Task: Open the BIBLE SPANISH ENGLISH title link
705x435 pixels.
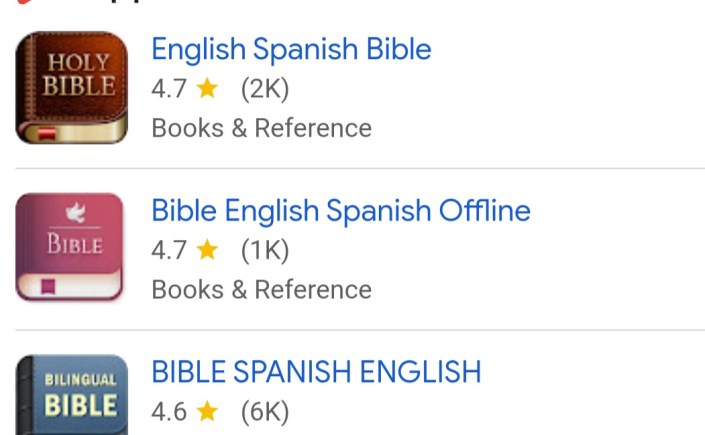Action: coord(316,372)
